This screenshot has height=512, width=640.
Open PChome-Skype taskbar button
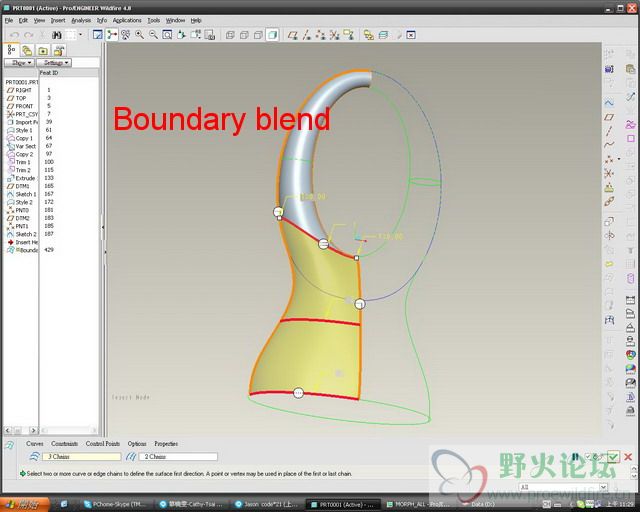coord(115,504)
